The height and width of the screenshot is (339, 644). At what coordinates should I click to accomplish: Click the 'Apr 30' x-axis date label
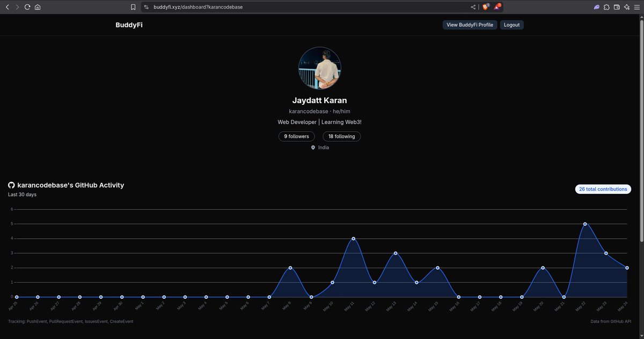117,306
